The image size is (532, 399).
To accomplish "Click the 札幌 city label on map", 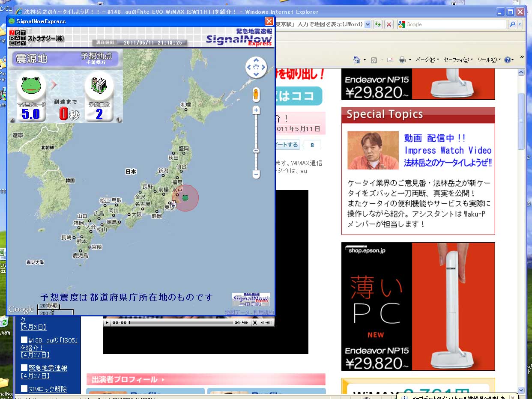I will click(x=186, y=104).
